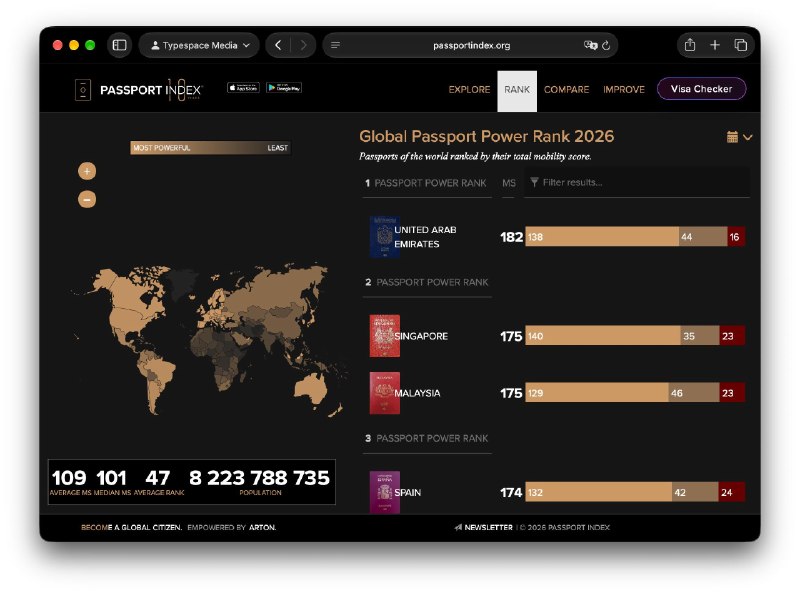Expand the year chevron beside the calendar
The width and height of the screenshot is (800, 594).
(748, 137)
